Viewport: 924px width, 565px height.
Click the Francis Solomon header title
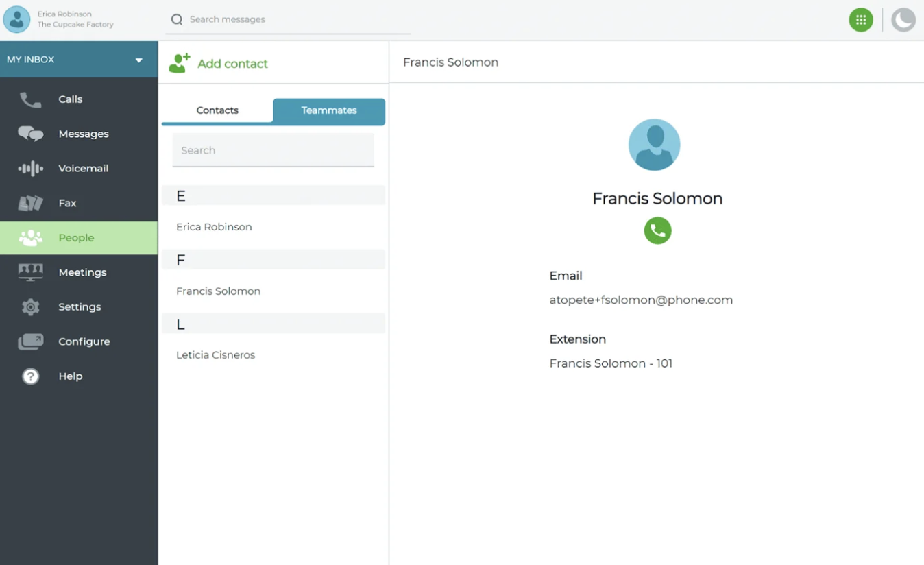[450, 62]
